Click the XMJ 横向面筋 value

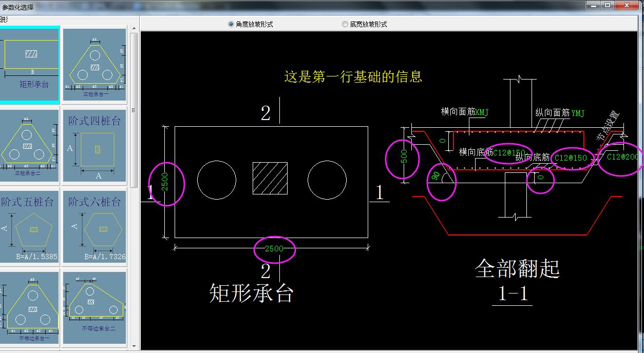(x=482, y=112)
